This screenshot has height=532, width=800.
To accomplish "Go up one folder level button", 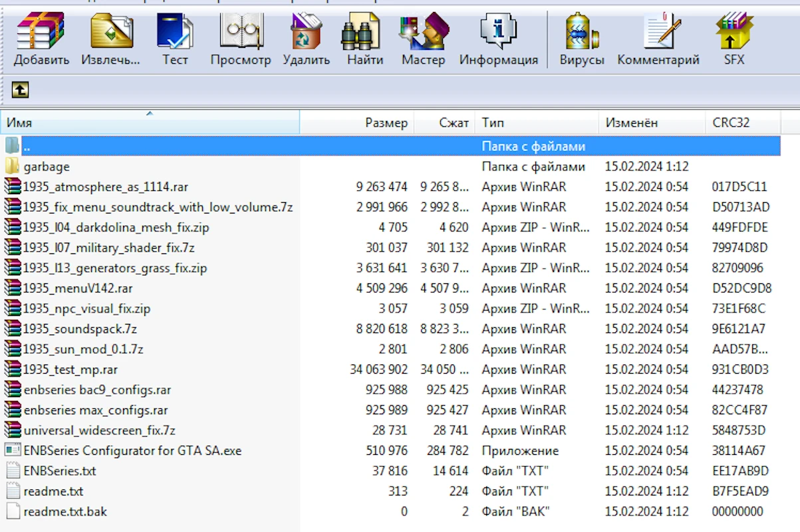I will 20,89.
